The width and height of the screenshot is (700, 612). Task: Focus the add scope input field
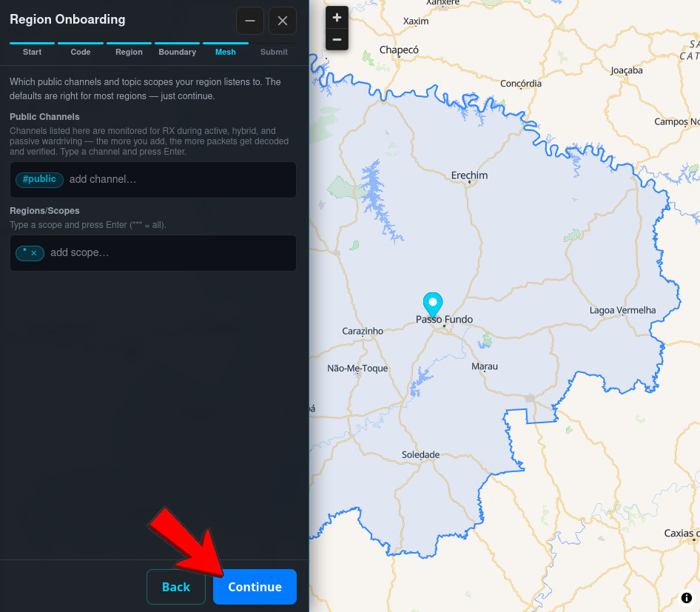click(170, 252)
